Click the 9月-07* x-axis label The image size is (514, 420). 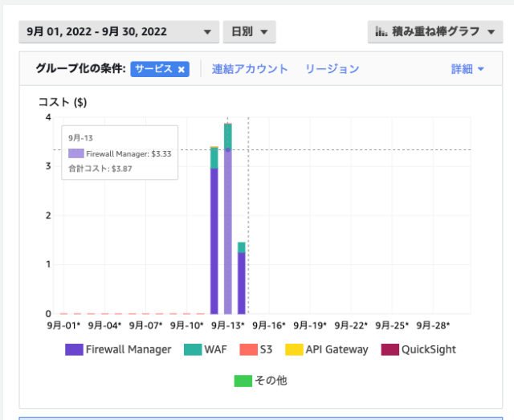(x=146, y=325)
